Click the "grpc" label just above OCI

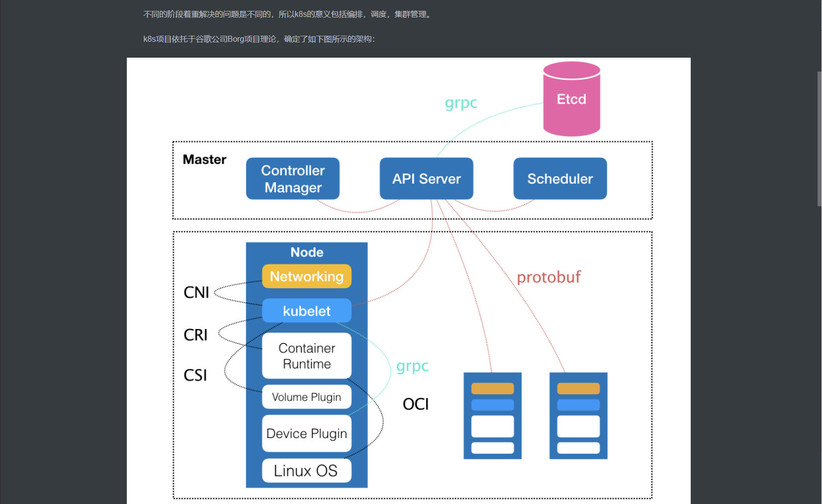pyautogui.click(x=412, y=366)
